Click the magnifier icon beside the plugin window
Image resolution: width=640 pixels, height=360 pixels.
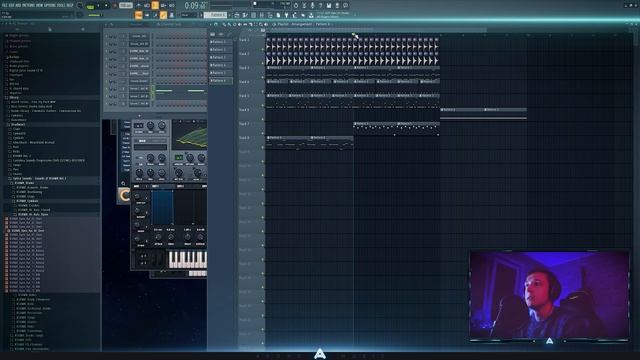pyautogui.click(x=123, y=183)
